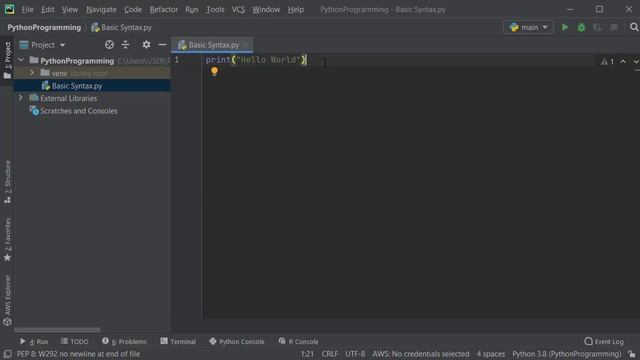Click the stop process square icon

tap(614, 27)
